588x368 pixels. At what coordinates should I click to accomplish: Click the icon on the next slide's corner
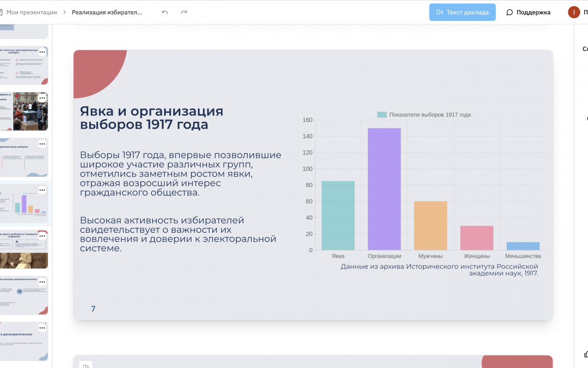(x=85, y=366)
